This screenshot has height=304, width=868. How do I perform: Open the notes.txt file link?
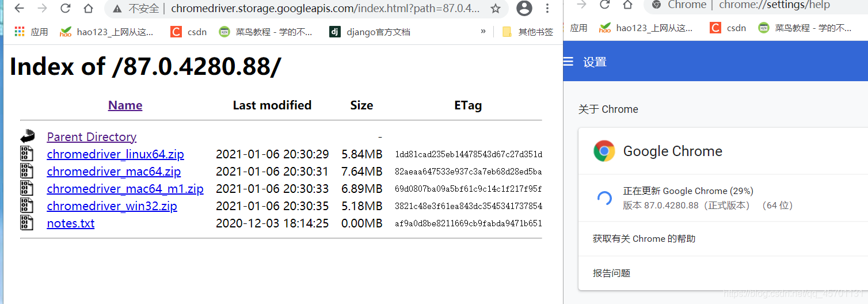[70, 223]
